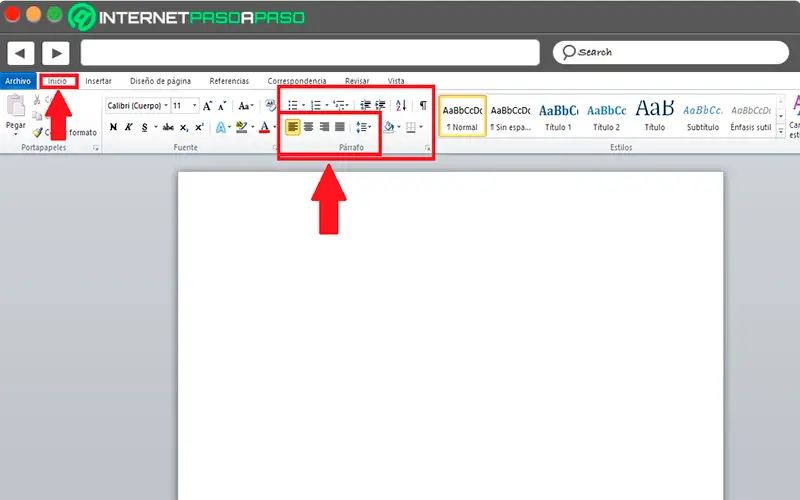
Task: Toggle center text alignment
Action: 308,127
